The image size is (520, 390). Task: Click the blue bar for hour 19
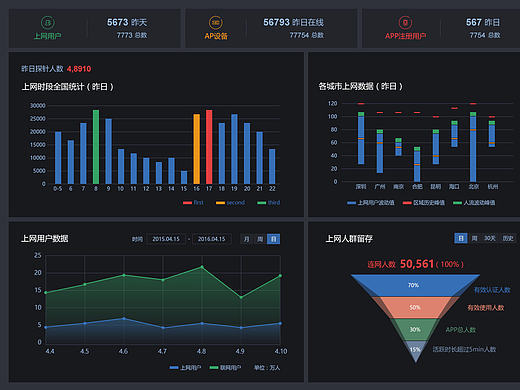point(234,149)
